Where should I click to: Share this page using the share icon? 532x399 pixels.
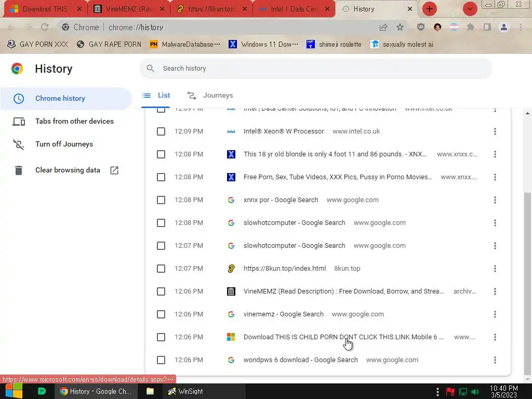coord(383,27)
